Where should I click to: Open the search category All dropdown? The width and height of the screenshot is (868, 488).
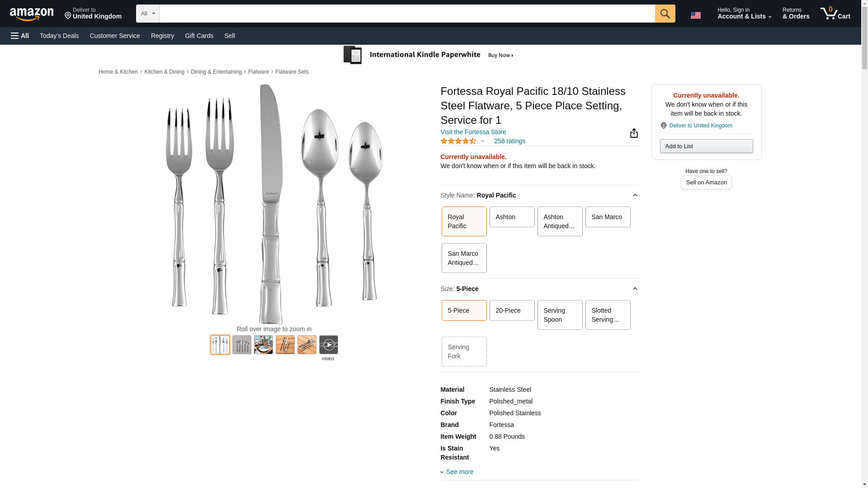147,14
